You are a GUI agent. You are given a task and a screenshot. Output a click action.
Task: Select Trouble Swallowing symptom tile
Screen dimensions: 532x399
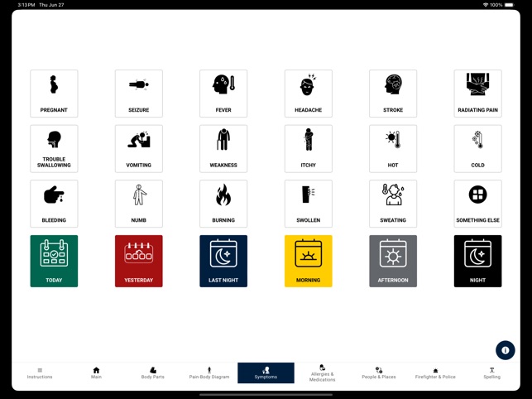click(54, 149)
